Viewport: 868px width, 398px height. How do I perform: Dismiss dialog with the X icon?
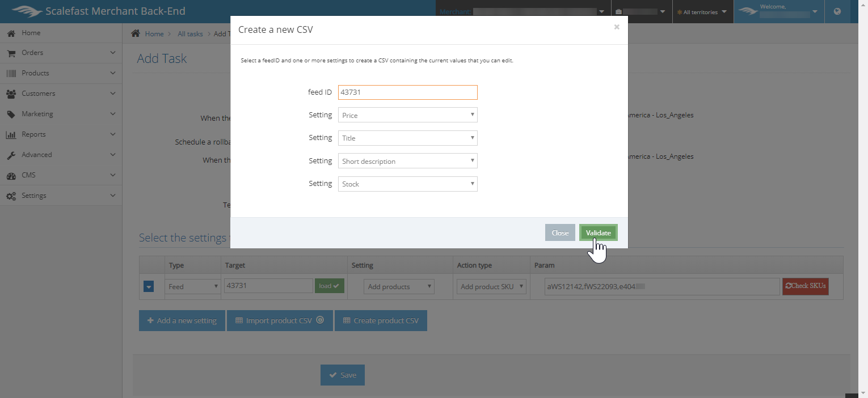point(617,27)
